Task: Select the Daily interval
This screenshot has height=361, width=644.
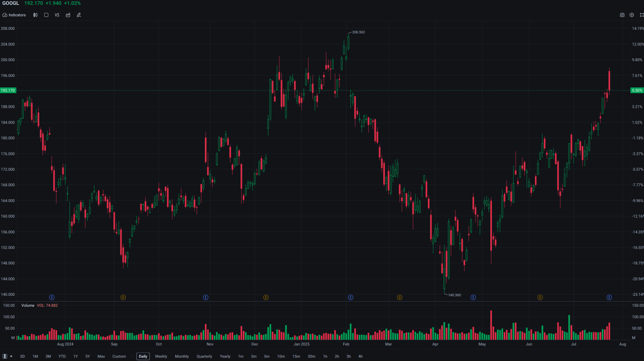Action: 143,356
